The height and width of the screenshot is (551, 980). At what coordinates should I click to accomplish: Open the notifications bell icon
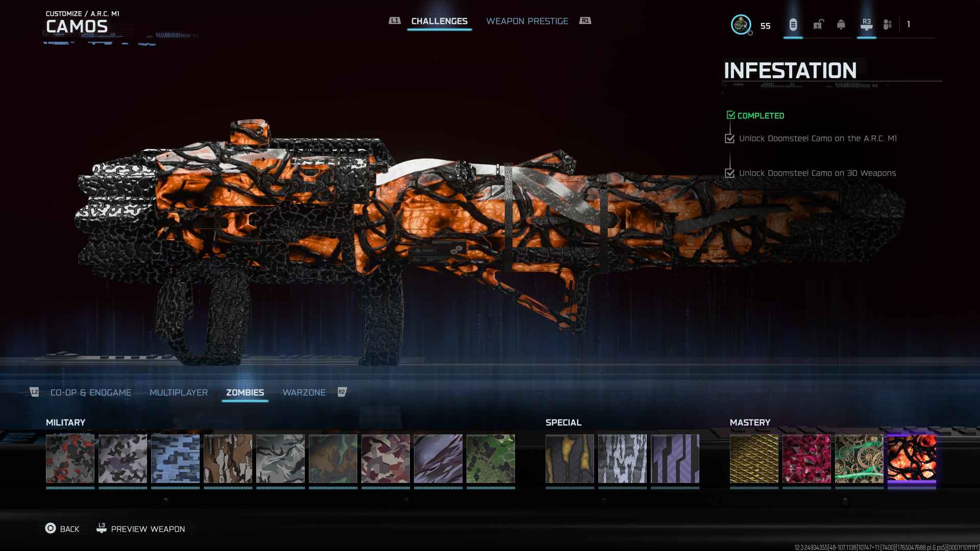point(841,24)
